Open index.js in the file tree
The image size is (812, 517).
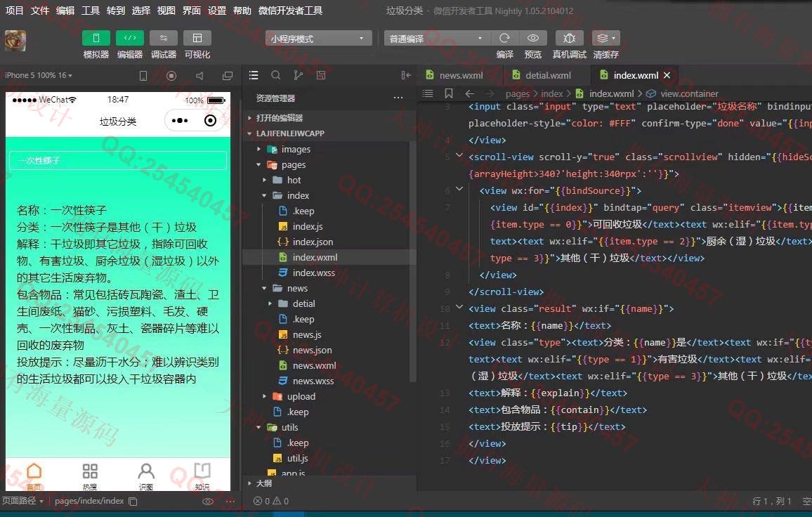[308, 226]
